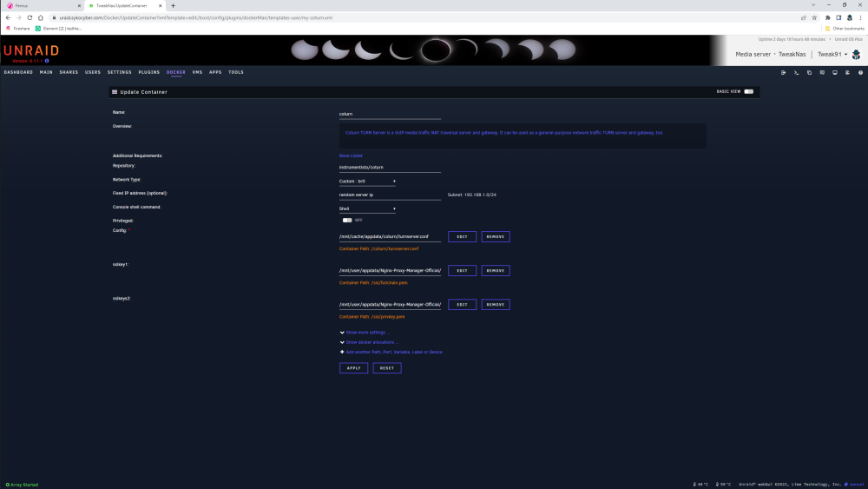Remove the sslkey1 path entry
Viewport: 868px width, 489px height.
tap(496, 271)
